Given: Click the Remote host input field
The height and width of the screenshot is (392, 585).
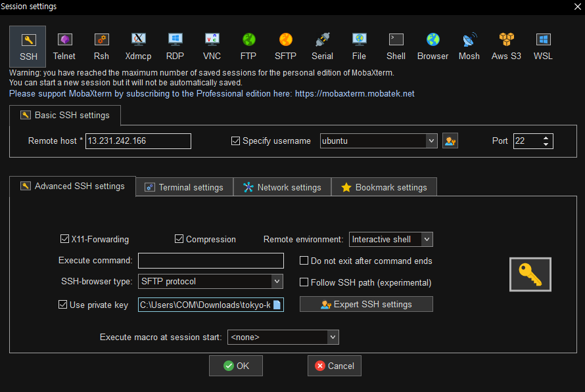Looking at the screenshot, I should click(x=139, y=141).
